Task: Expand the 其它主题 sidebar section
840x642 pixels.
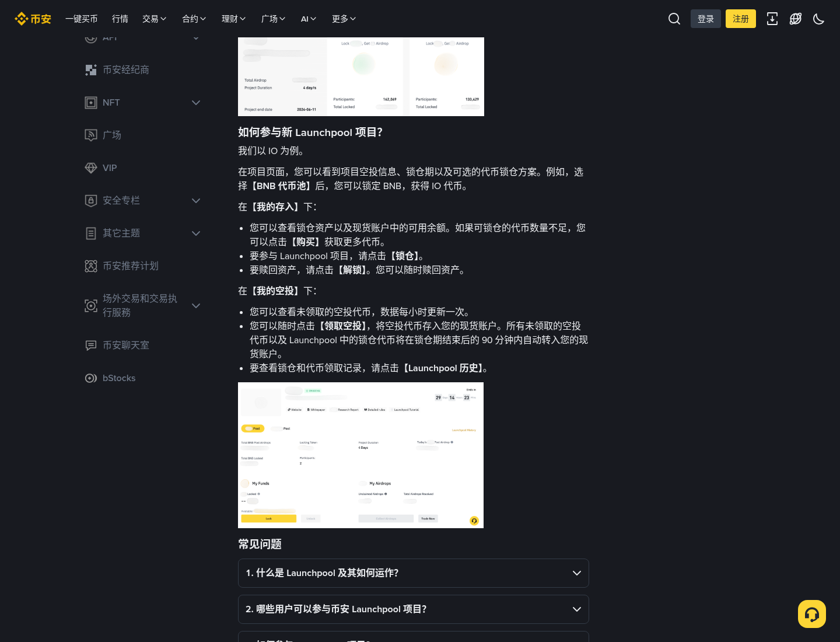Action: pos(196,233)
